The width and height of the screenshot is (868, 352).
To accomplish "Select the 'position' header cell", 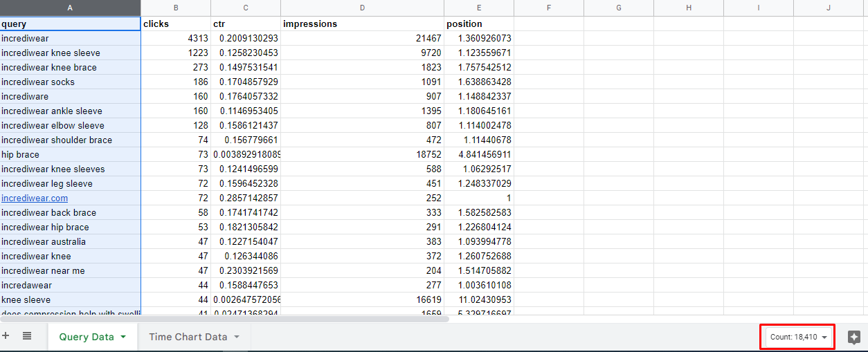I will pos(479,24).
